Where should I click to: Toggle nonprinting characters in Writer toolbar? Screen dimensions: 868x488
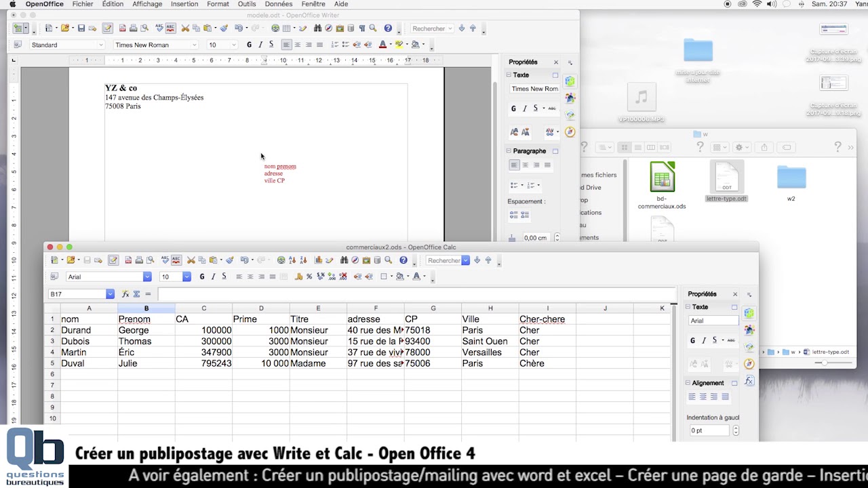tap(362, 28)
